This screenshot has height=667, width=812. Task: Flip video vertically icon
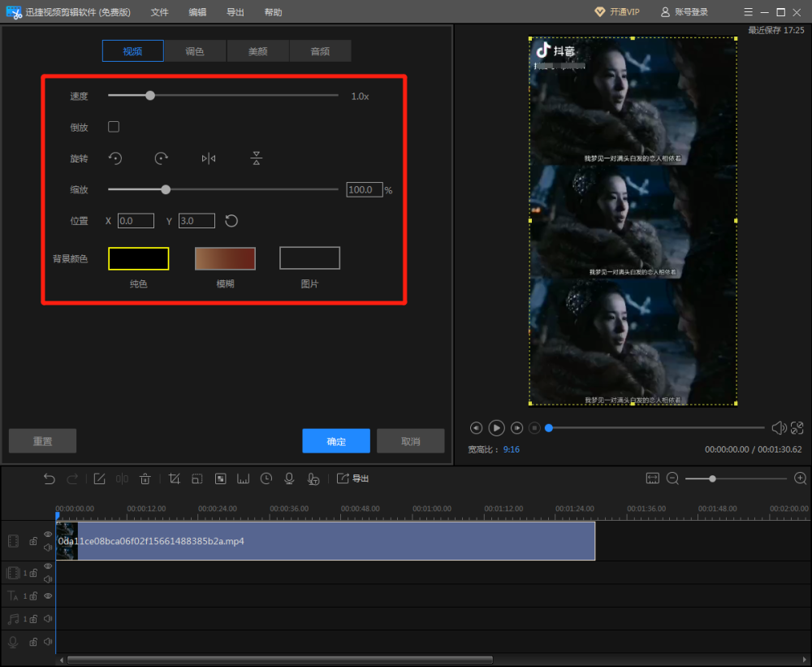coord(256,158)
